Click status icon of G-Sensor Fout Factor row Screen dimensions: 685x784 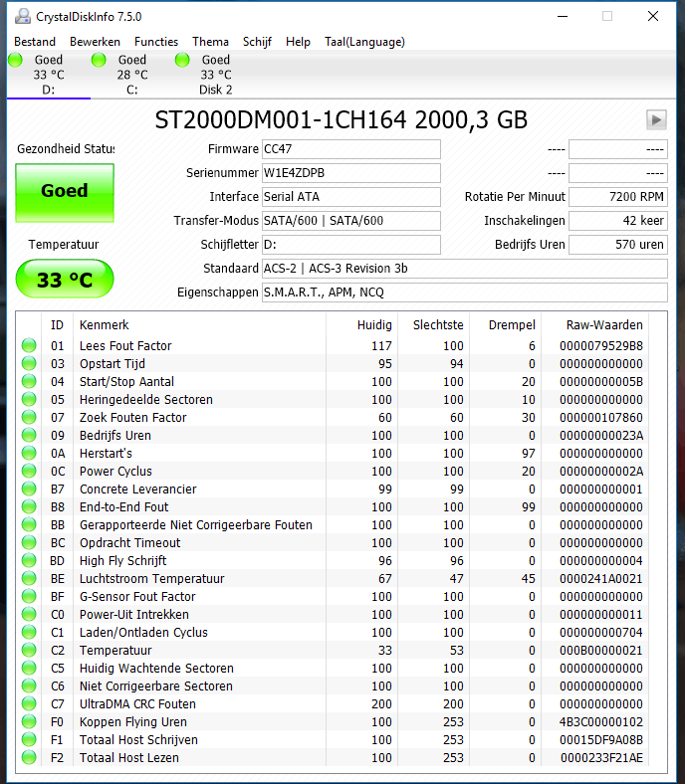click(x=29, y=597)
